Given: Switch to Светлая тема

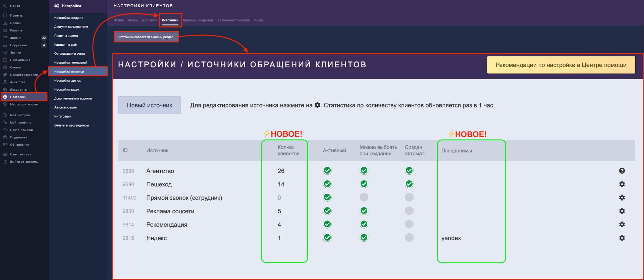Looking at the screenshot, I should point(20,154).
